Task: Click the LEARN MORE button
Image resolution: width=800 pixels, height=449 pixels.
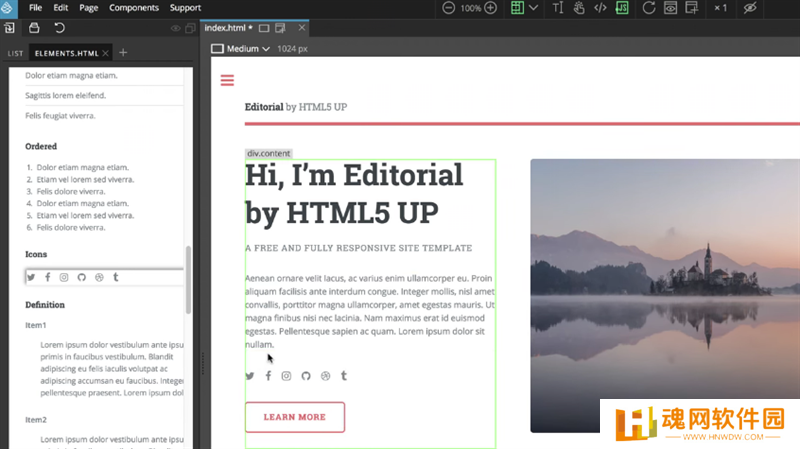Action: tap(295, 417)
